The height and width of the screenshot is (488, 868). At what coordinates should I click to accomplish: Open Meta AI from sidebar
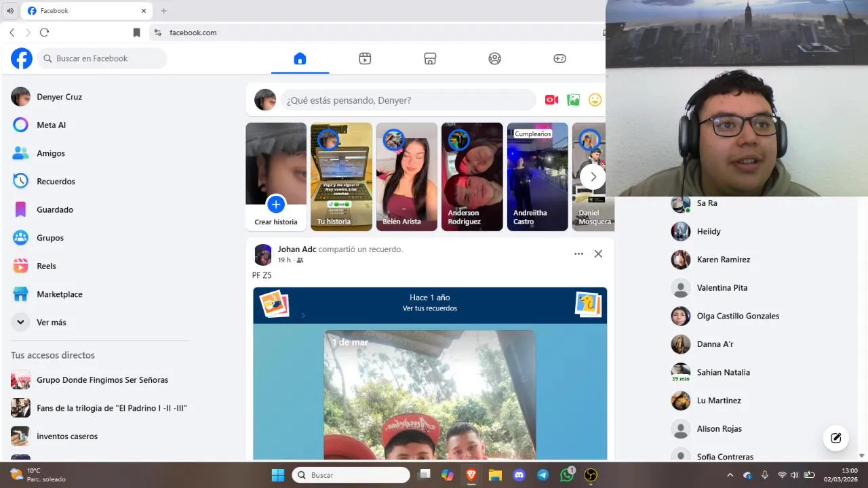pyautogui.click(x=100, y=125)
